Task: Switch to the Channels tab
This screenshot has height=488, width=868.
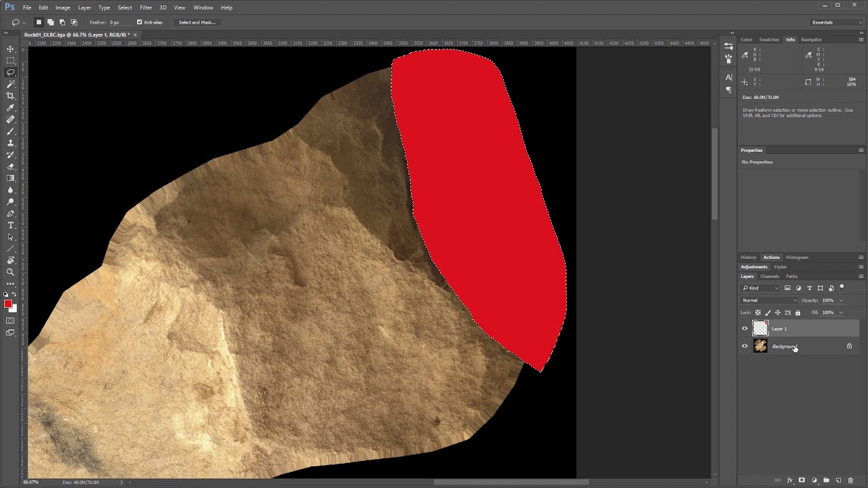Action: 770,277
